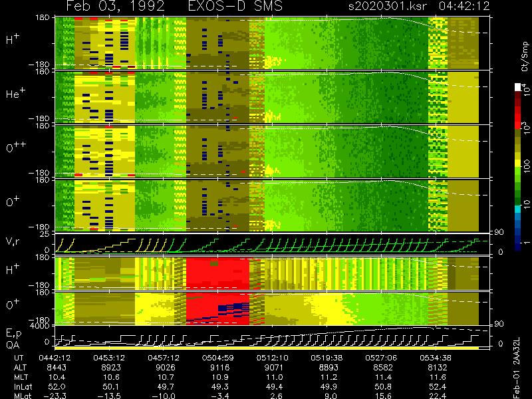The image size is (532, 399).
Task: Click the 'Ct/Smp' colorbar unit label
Action: (x=525, y=57)
